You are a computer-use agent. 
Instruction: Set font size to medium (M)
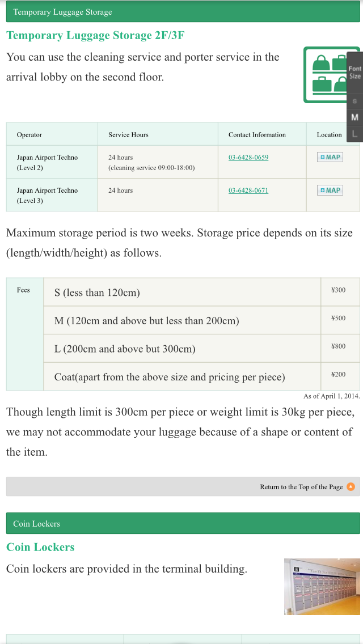(354, 117)
